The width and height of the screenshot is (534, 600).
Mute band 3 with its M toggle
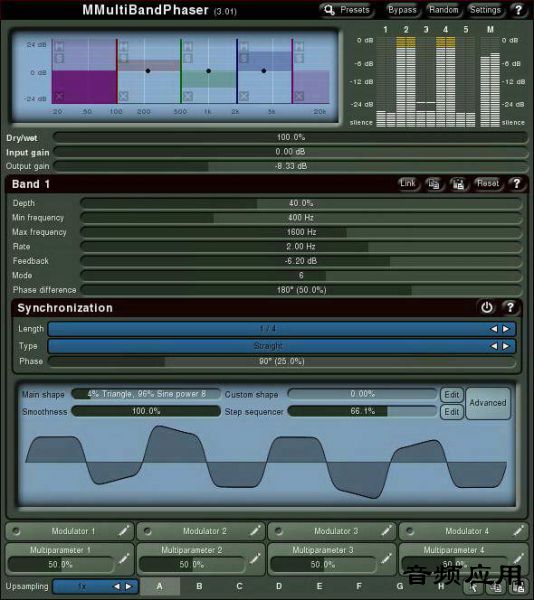(187, 47)
